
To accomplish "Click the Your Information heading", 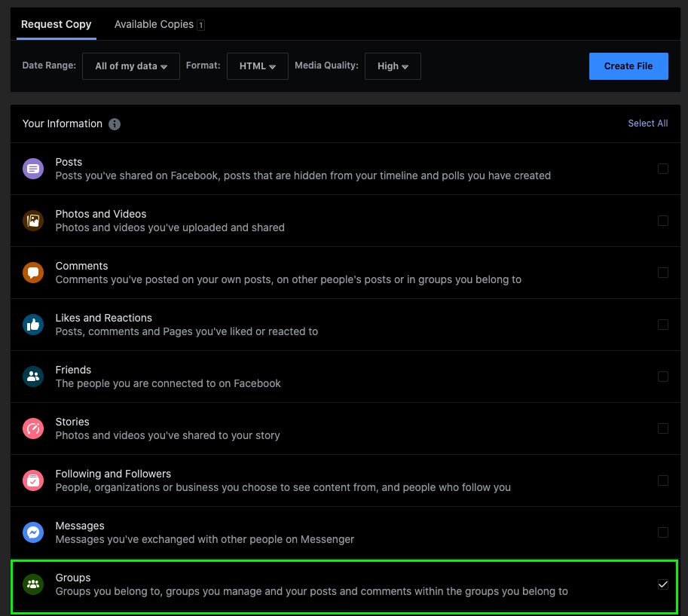I will (63, 124).
